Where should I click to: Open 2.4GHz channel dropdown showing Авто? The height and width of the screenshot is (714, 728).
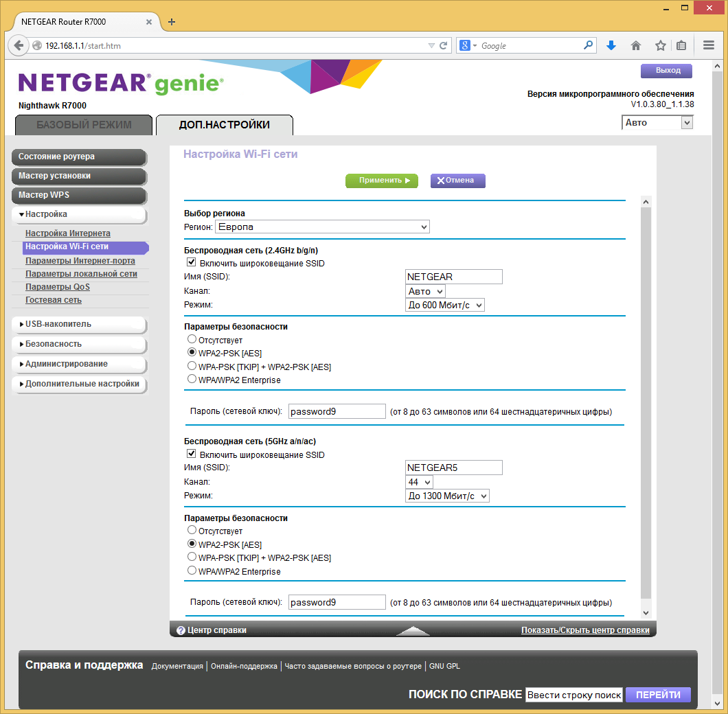click(425, 291)
